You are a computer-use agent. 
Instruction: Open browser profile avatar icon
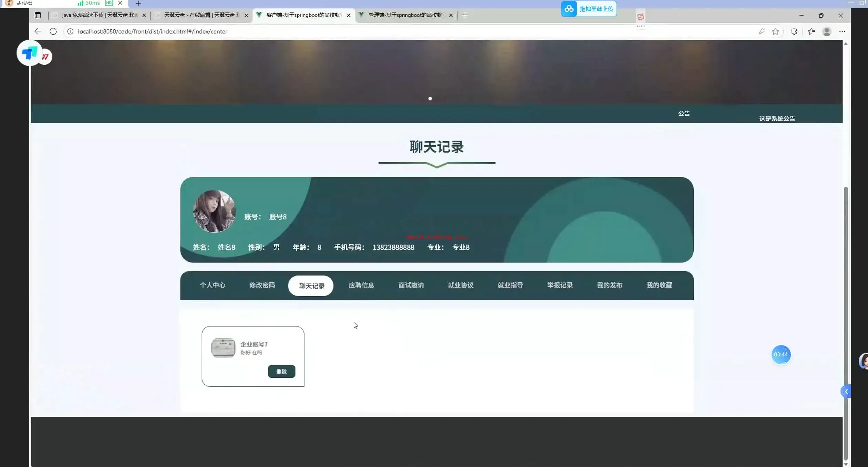point(827,31)
